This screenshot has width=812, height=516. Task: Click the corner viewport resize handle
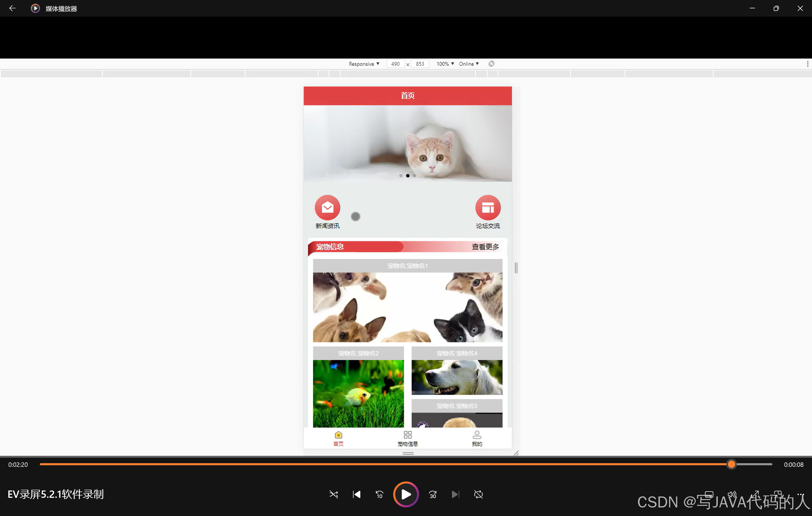tap(516, 453)
